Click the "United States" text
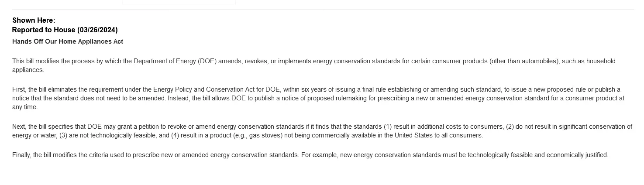The height and width of the screenshot is (185, 644). pos(413,135)
